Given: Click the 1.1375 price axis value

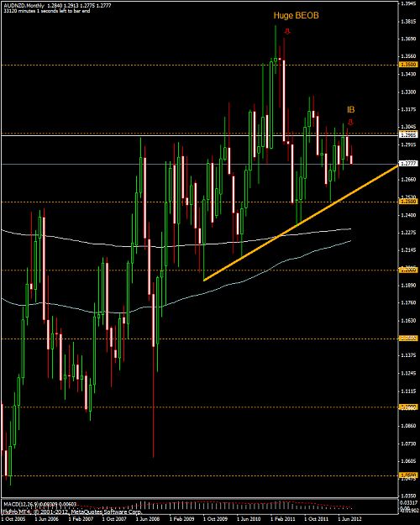Looking at the screenshot, I should pos(408,355).
